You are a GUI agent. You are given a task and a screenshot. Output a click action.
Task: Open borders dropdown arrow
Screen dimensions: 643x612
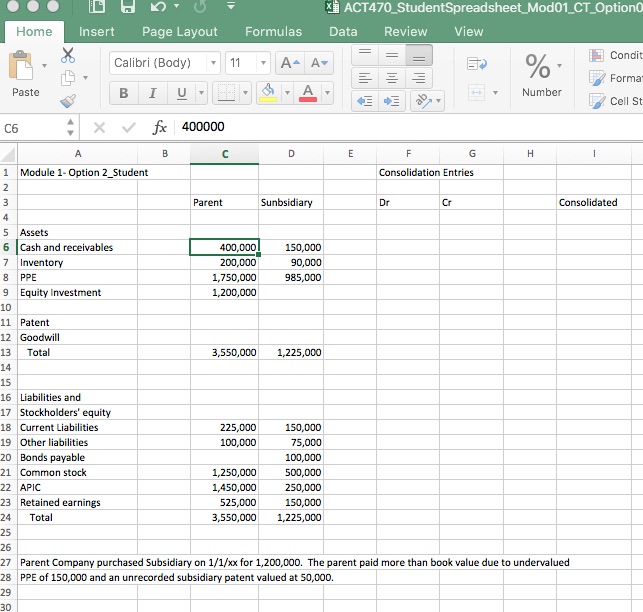[245, 93]
